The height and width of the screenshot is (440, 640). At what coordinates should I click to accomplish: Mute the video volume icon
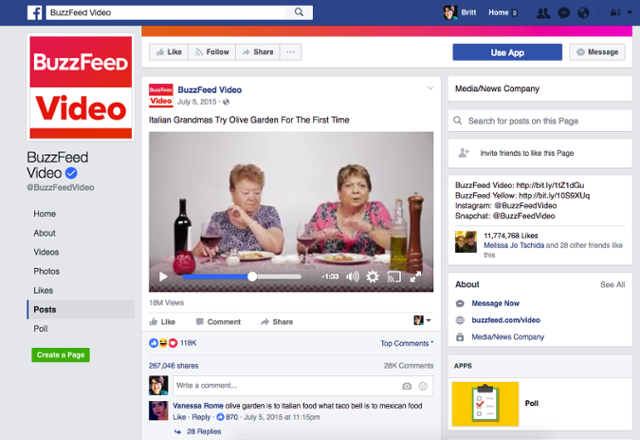click(352, 277)
